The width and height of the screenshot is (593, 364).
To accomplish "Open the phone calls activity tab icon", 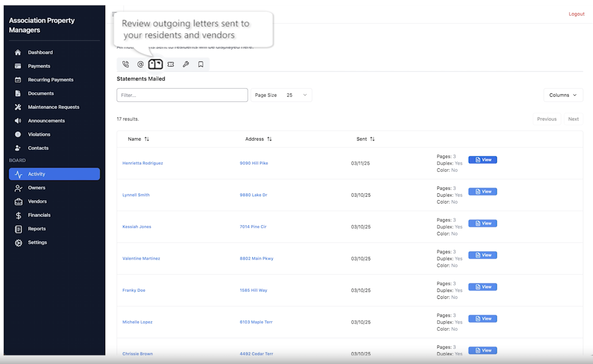I will (x=126, y=64).
